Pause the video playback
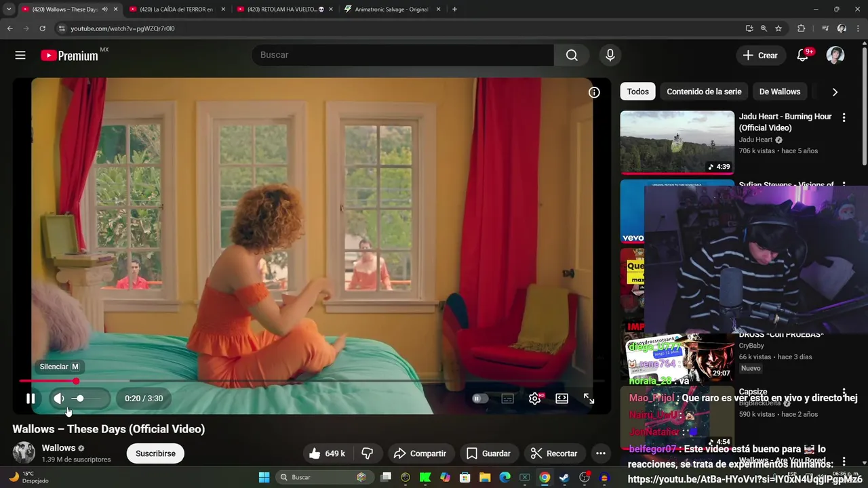The image size is (868, 488). click(31, 399)
